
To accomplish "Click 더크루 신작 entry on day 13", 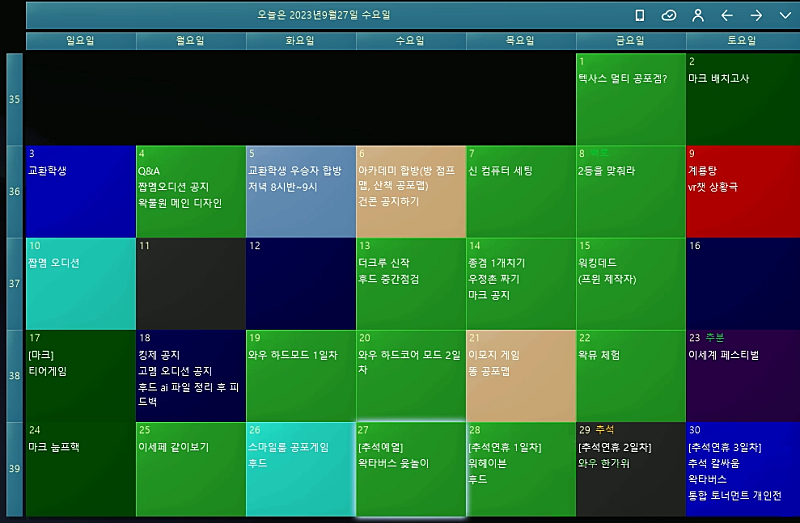I will tap(384, 263).
